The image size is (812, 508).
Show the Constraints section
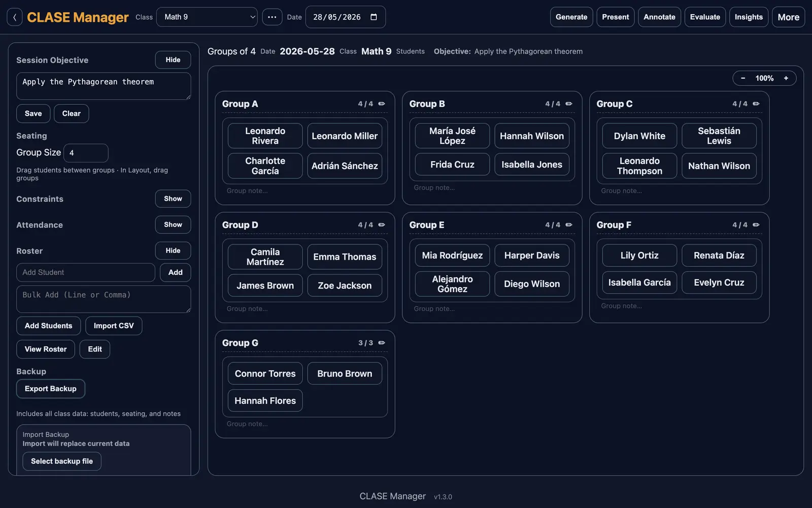[173, 199]
